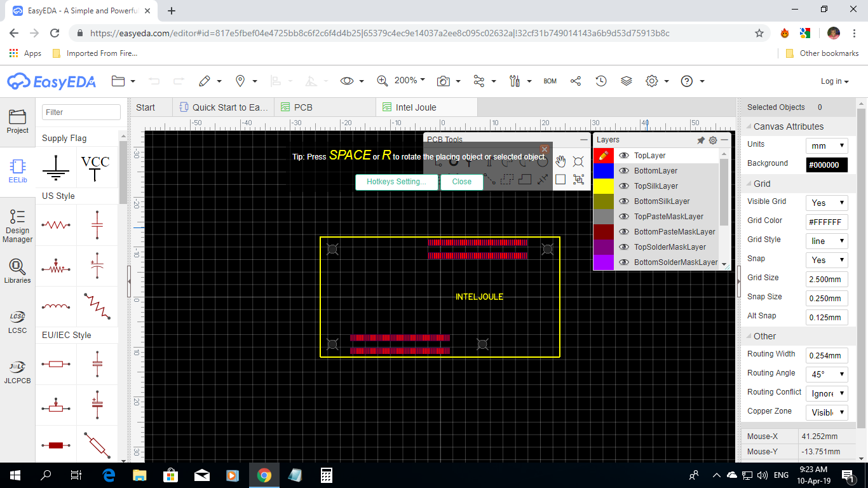Place the VCC supply flag symbol

[95, 167]
